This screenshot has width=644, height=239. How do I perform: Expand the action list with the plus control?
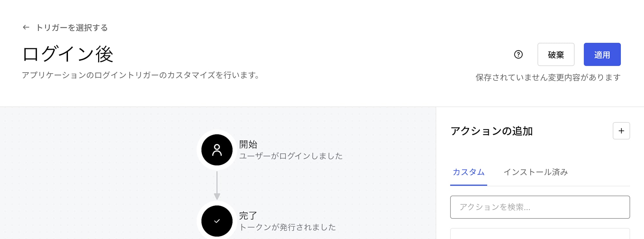[x=621, y=131]
